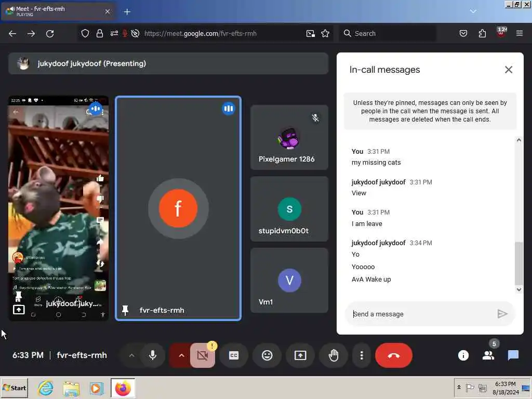The image size is (532, 399).
Task: Click the blocked microphone permission icon
Action: (x=125, y=33)
